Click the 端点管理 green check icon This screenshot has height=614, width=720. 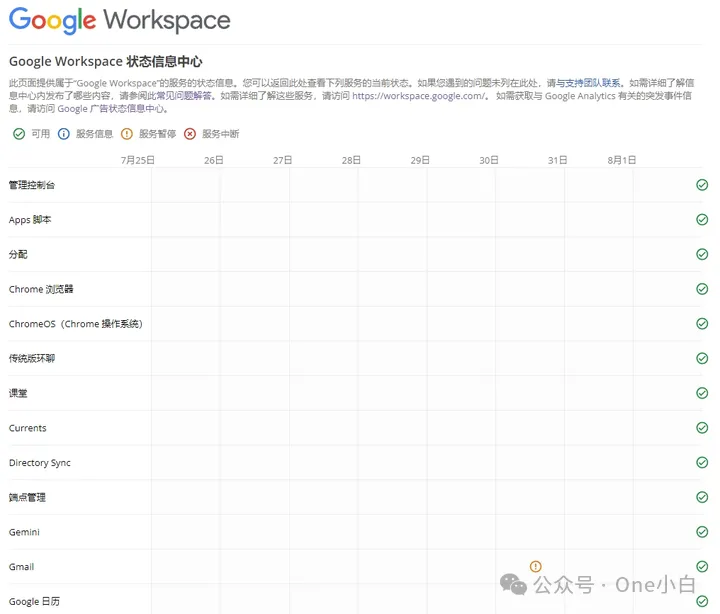tap(702, 497)
